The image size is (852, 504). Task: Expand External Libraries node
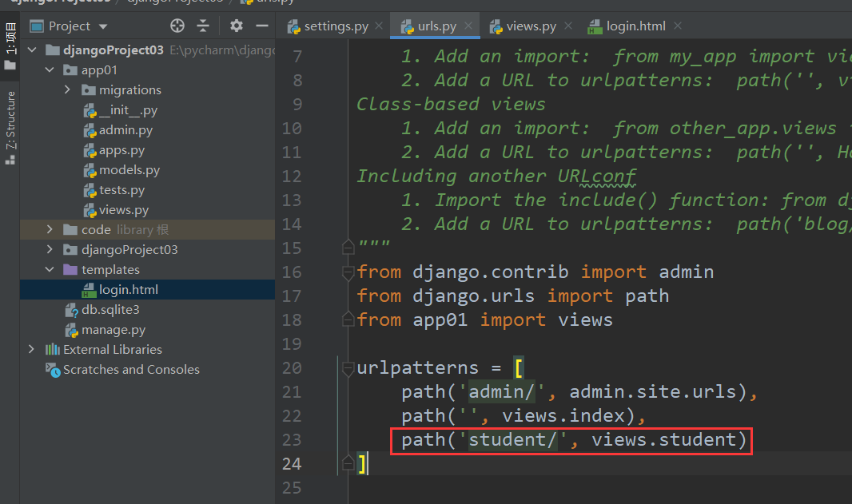click(x=31, y=349)
